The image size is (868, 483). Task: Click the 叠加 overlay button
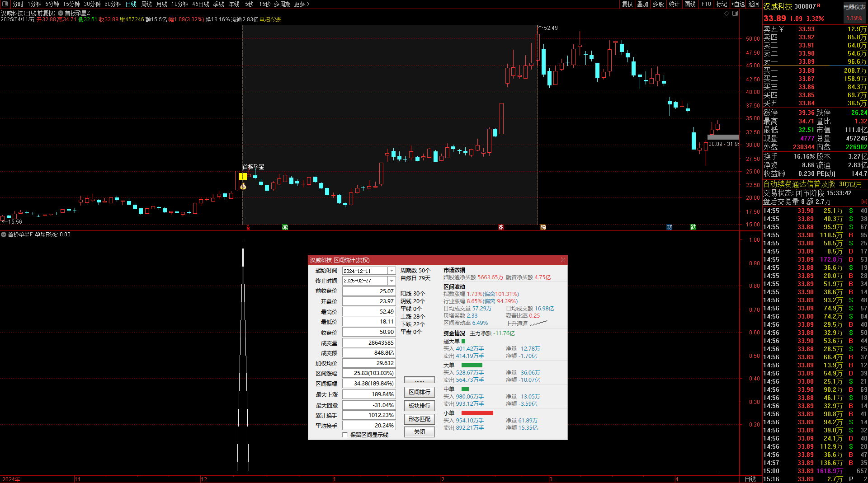coord(643,4)
